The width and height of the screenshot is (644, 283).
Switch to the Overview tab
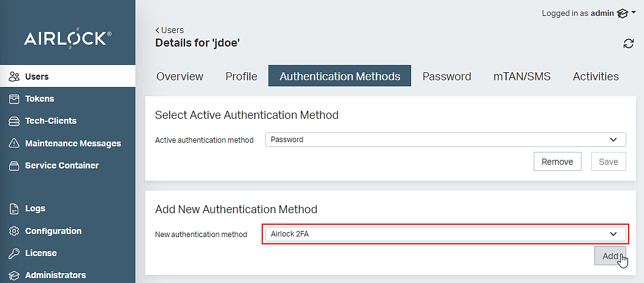click(180, 77)
